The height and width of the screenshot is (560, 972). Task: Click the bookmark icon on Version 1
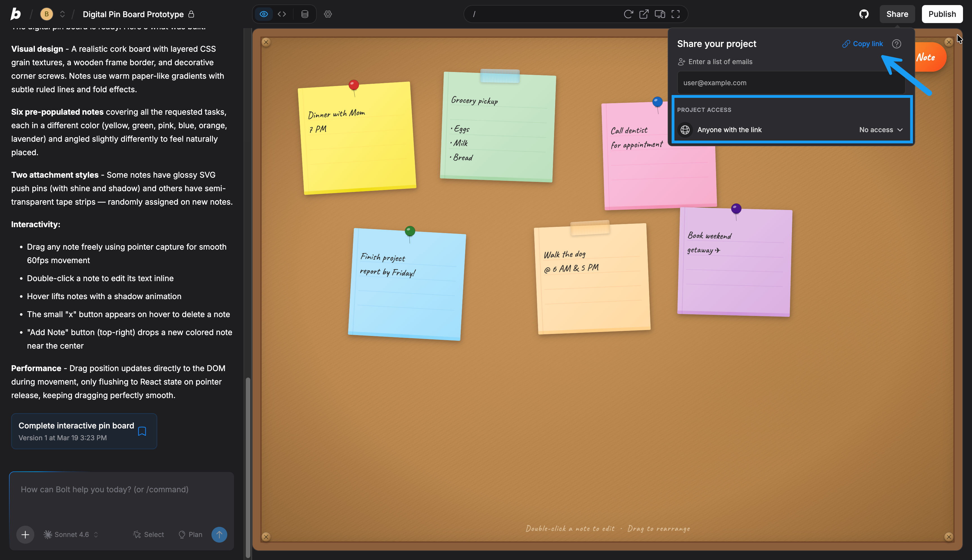(x=142, y=431)
